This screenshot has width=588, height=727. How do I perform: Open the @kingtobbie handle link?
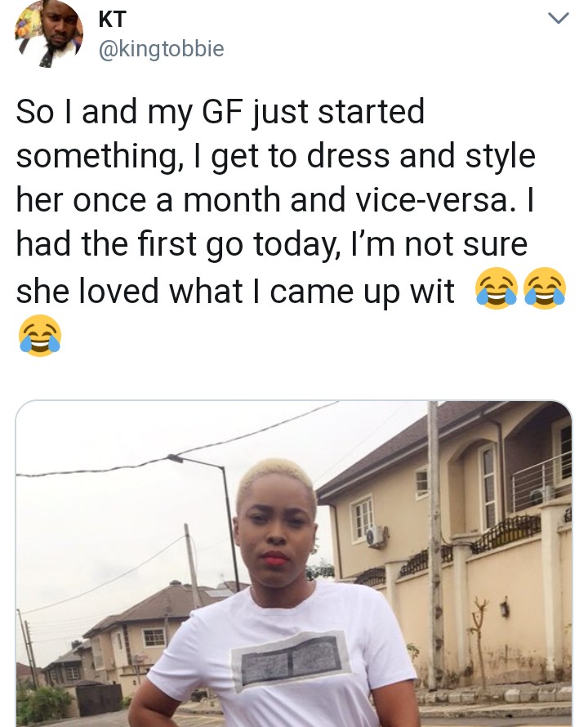(x=162, y=49)
